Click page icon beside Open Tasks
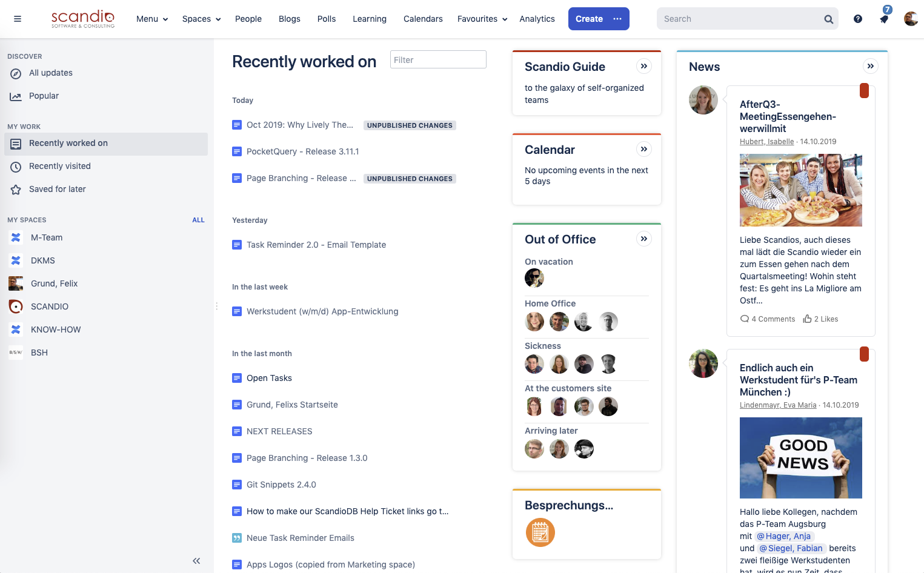The height and width of the screenshot is (573, 924). 237,378
